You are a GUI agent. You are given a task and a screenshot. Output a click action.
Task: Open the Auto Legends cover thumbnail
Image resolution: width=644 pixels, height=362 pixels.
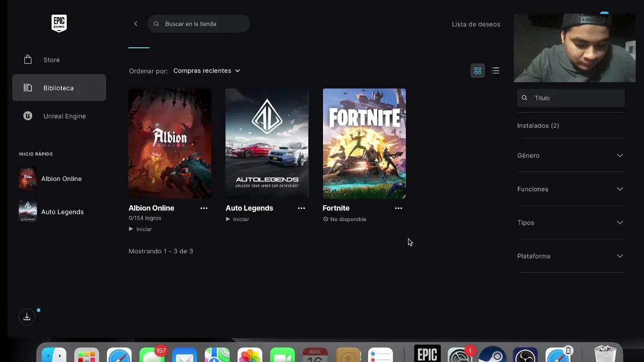click(267, 143)
